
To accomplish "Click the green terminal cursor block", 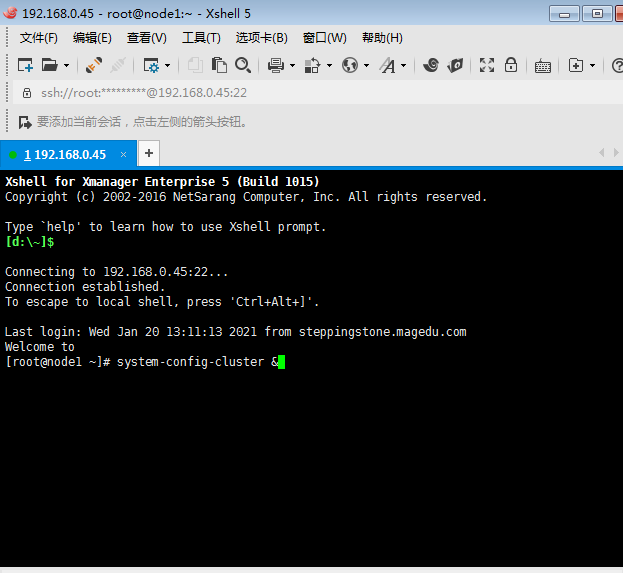I will [x=281, y=362].
